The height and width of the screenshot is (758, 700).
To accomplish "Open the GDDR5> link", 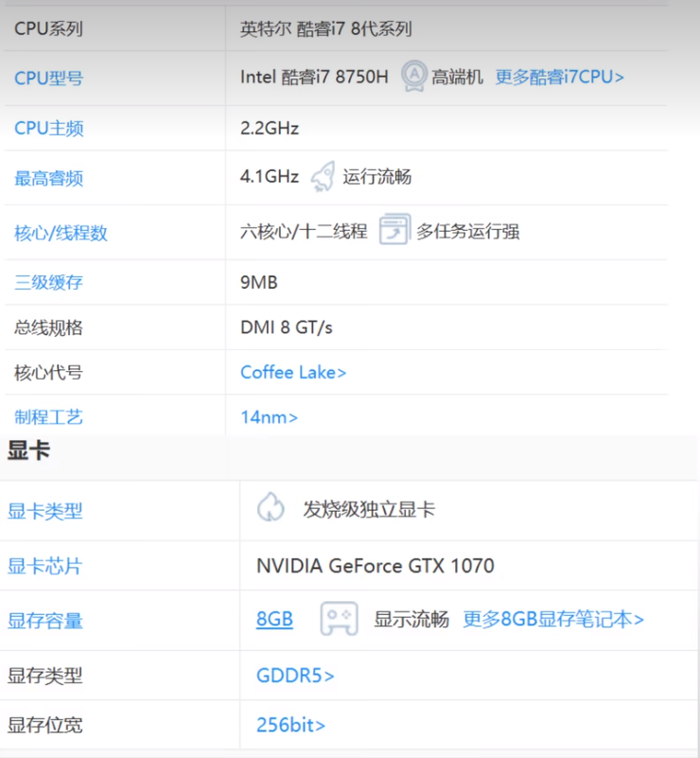I will pos(295,676).
